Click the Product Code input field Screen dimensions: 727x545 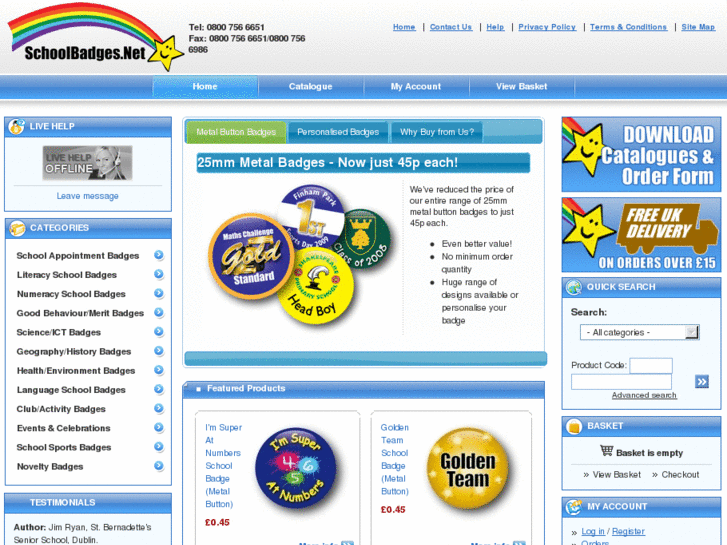click(651, 365)
